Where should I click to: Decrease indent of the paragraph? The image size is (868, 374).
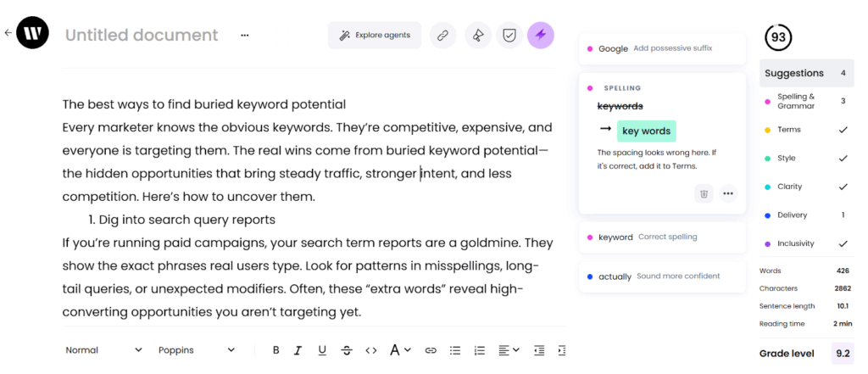(x=538, y=350)
